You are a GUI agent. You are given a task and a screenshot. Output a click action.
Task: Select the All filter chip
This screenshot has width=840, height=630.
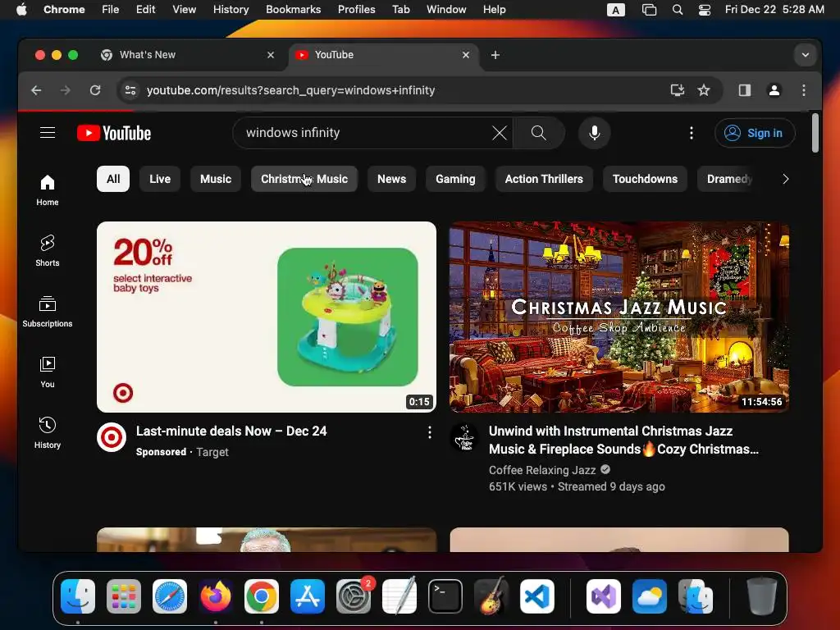click(113, 179)
